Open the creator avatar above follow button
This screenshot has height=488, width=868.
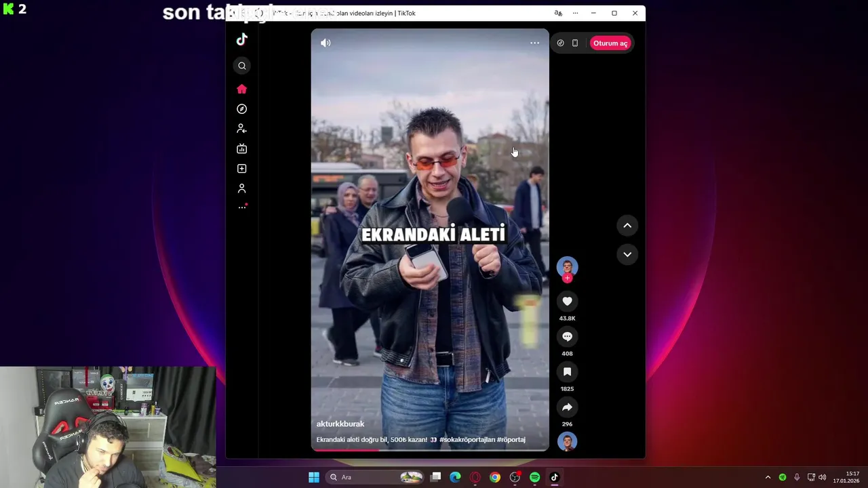(568, 266)
